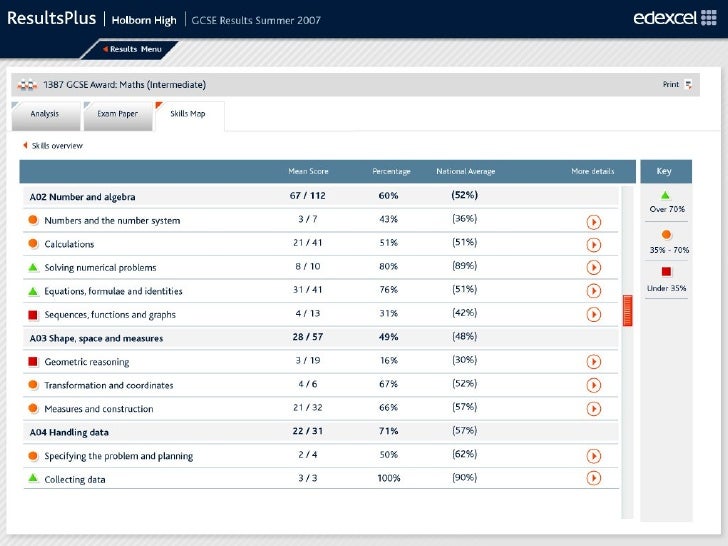
Task: Open Geometric reasoning details arrow
Action: [593, 361]
